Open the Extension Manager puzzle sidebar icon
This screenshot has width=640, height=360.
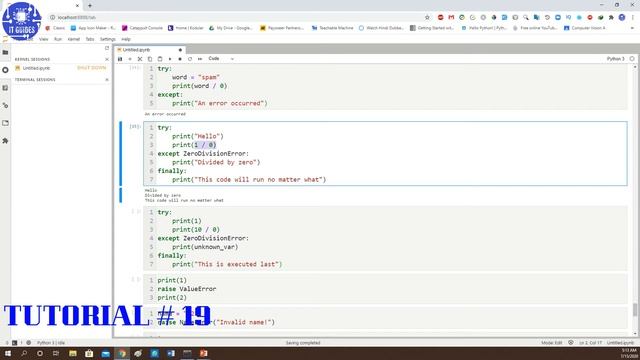pyautogui.click(x=5, y=141)
